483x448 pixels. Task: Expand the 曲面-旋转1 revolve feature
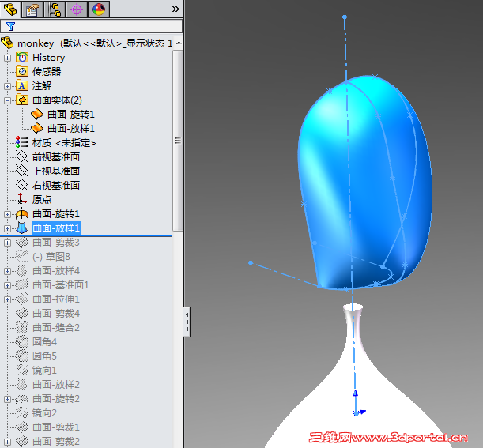click(x=7, y=214)
